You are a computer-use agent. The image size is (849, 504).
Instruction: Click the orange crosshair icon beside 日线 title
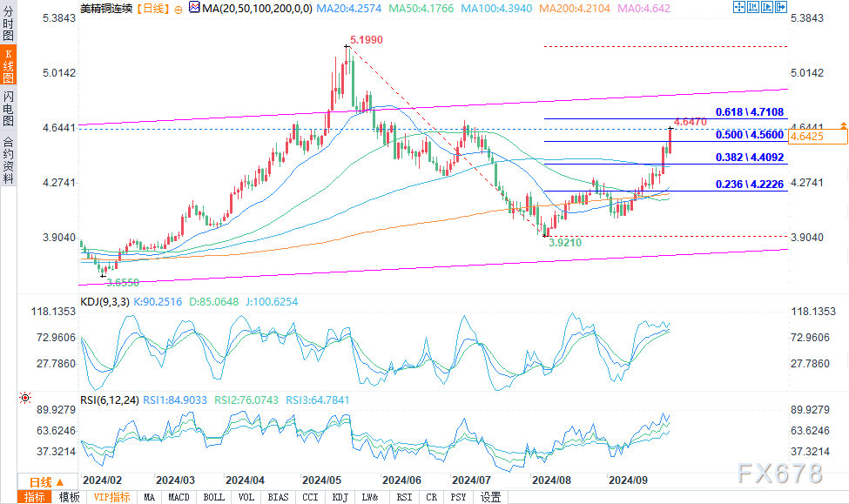179,8
